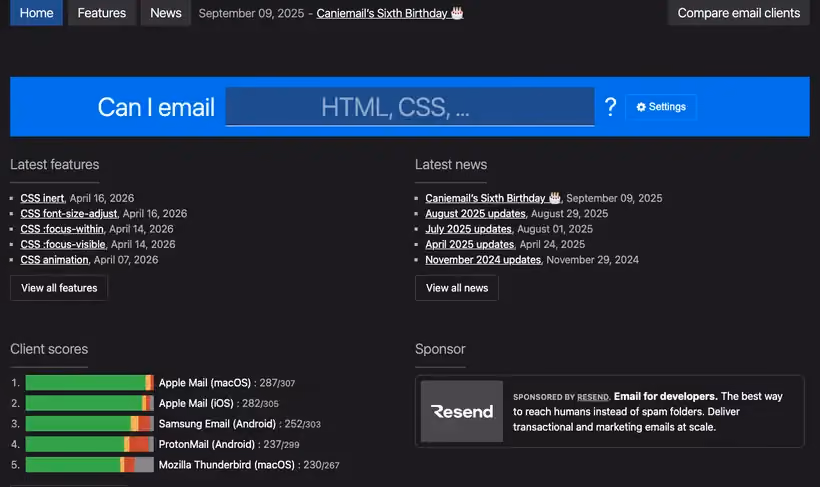Open the CSS :focus-within feature link
This screenshot has height=487, width=820.
(x=62, y=229)
